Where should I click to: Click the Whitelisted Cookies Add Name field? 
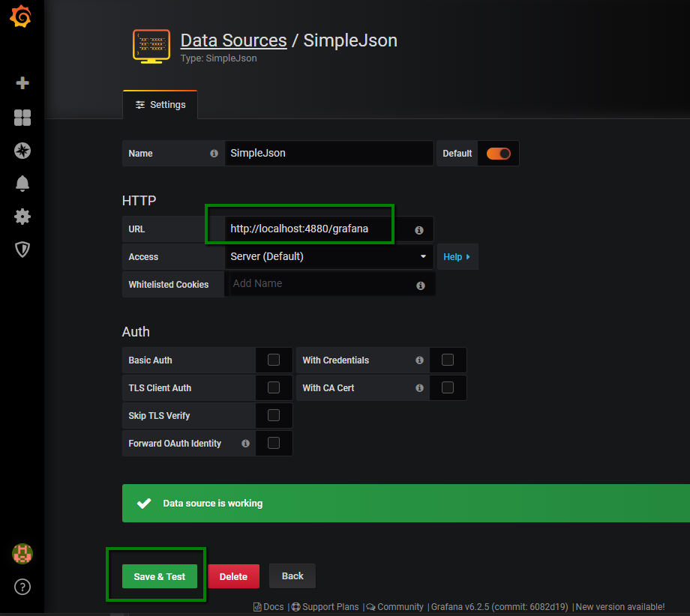pos(320,284)
